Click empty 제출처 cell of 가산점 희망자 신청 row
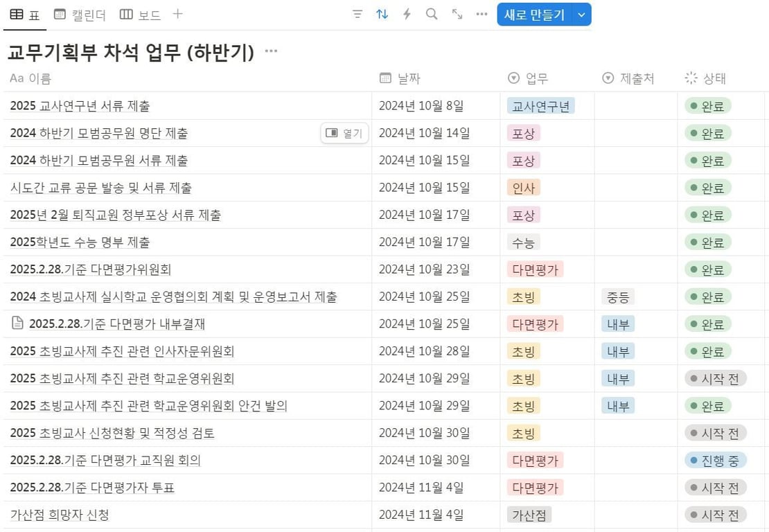 (635, 515)
